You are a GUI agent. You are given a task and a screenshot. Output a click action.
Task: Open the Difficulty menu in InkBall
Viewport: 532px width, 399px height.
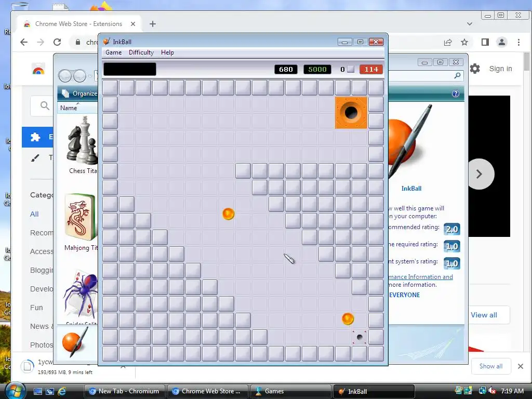tap(141, 52)
